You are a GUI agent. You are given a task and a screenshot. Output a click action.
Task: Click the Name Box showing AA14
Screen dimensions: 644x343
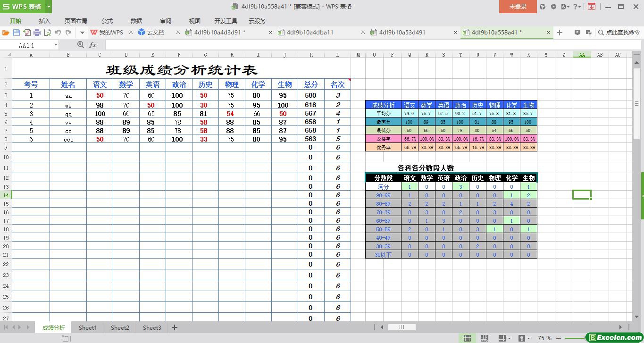tap(27, 45)
